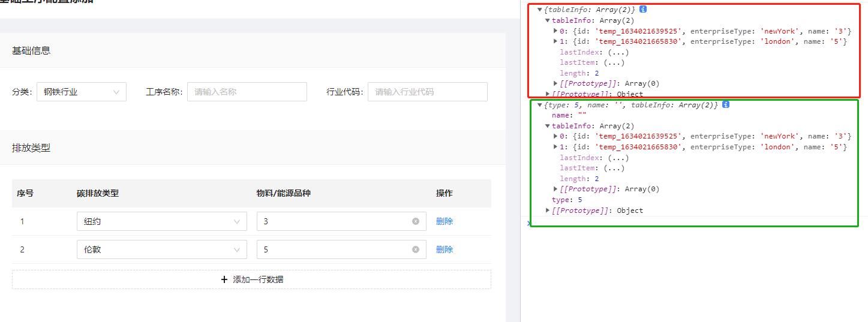
Task: Click the name: "" property line
Action: point(569,115)
